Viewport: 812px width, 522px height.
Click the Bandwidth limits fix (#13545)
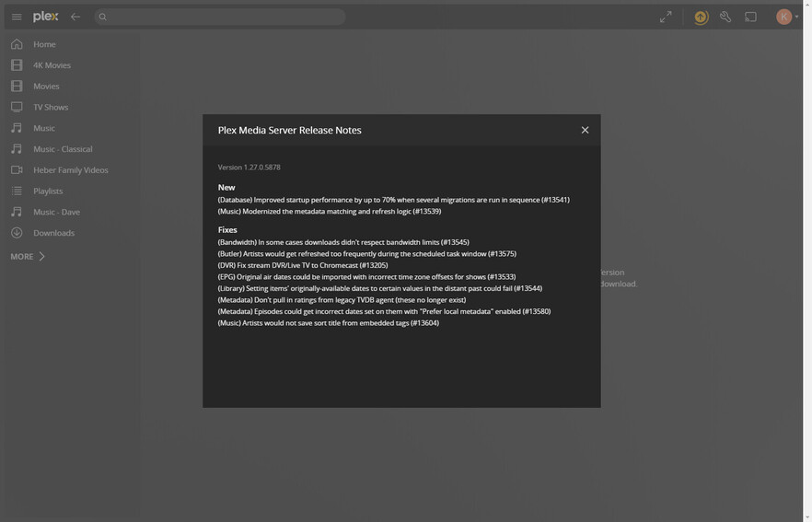[x=343, y=242]
